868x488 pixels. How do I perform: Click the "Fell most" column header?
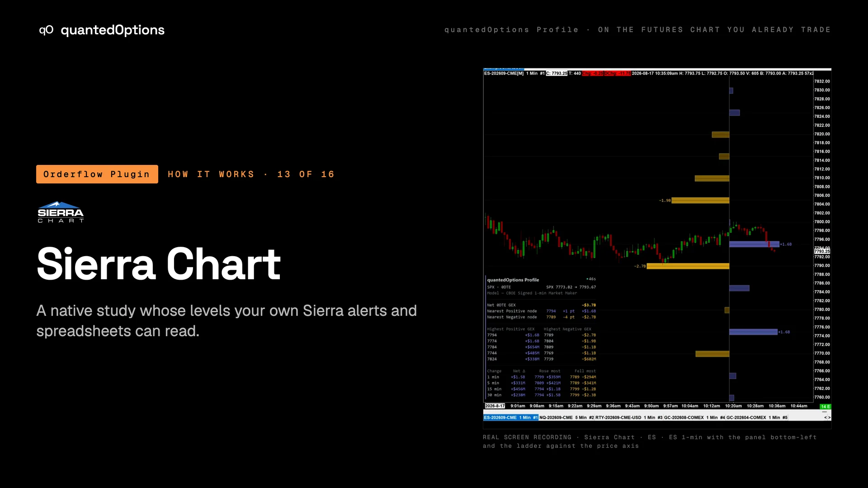coord(585,371)
